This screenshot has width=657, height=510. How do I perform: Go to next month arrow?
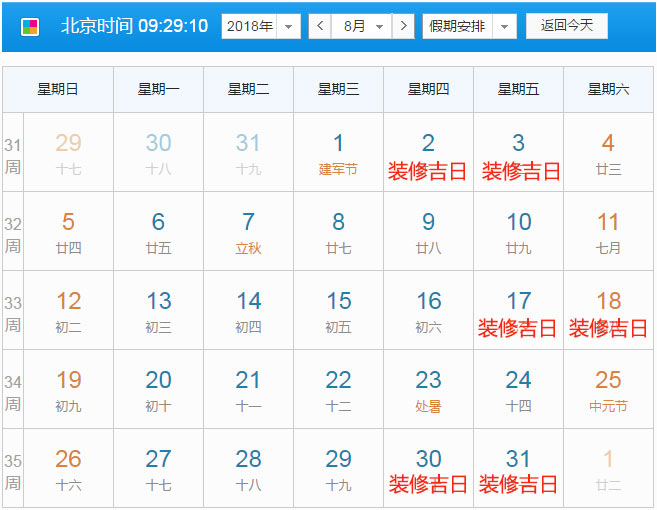tap(402, 26)
